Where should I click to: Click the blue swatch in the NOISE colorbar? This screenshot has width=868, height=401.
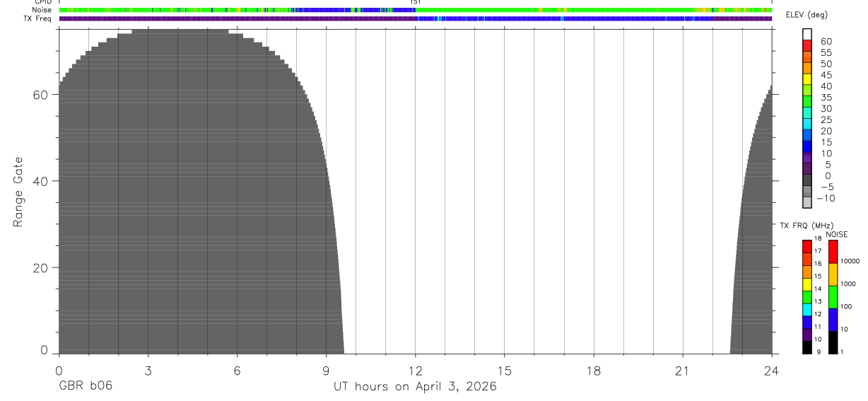click(833, 320)
